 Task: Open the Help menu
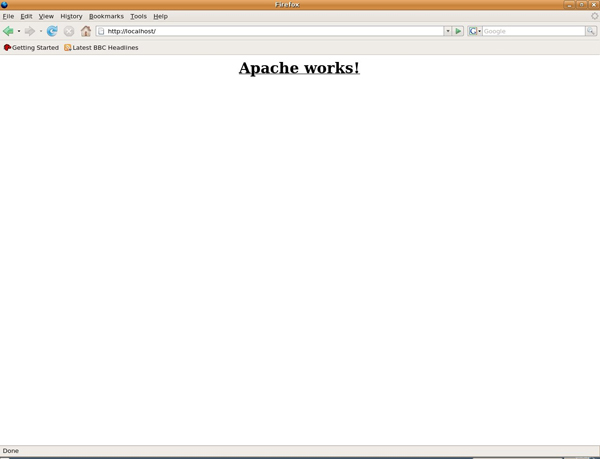click(160, 16)
